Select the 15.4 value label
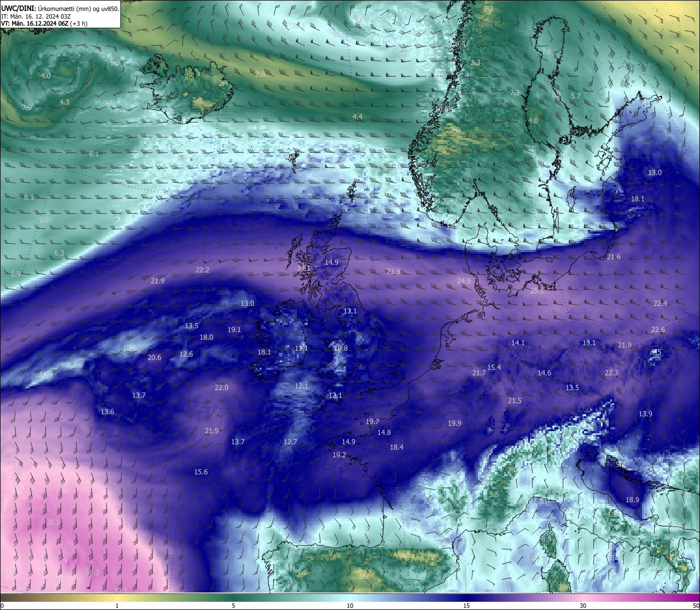The height and width of the screenshot is (610, 700). 494,367
